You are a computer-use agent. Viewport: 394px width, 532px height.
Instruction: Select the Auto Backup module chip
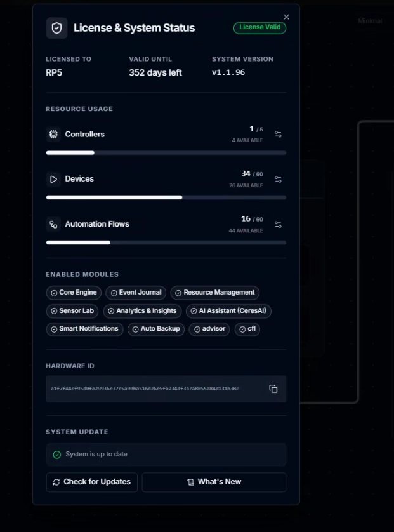156,329
